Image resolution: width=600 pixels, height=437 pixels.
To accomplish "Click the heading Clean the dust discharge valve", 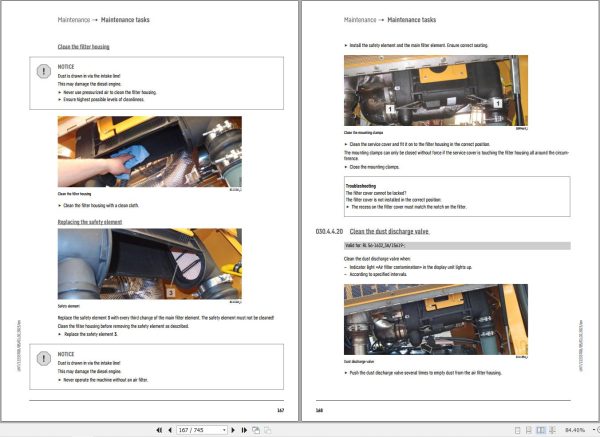I will [389, 232].
